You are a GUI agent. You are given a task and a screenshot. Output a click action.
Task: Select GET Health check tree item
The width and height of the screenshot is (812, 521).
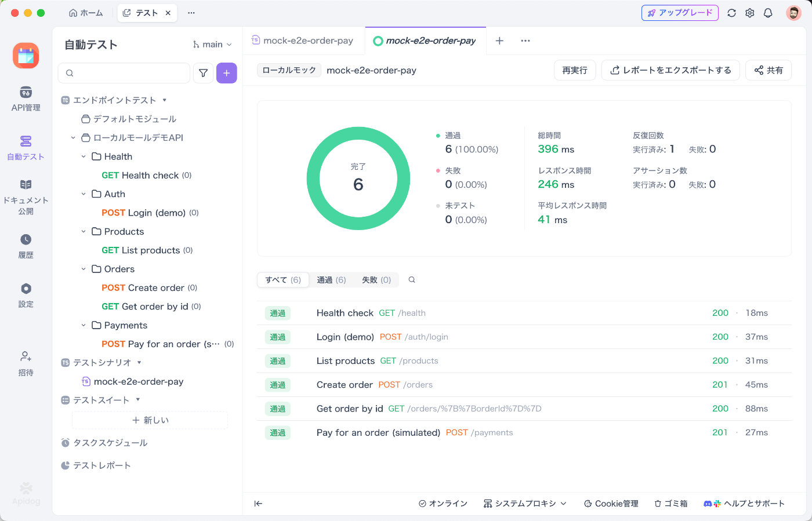[x=146, y=175]
